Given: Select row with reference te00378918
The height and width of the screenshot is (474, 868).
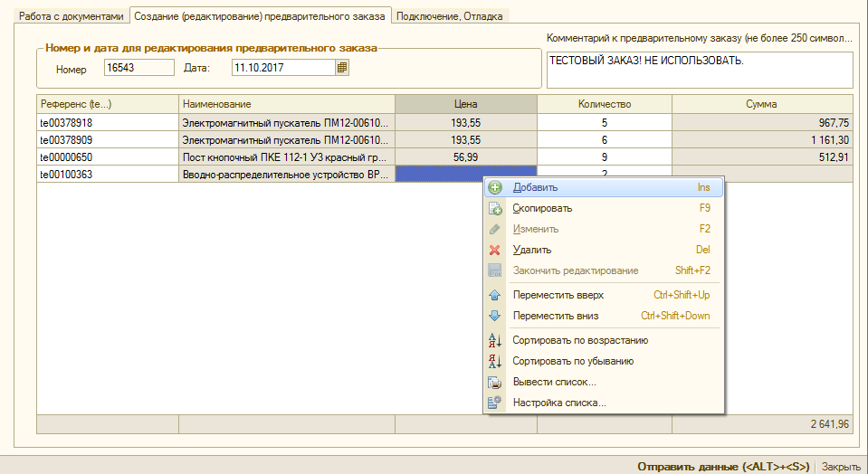Looking at the screenshot, I should click(x=107, y=122).
